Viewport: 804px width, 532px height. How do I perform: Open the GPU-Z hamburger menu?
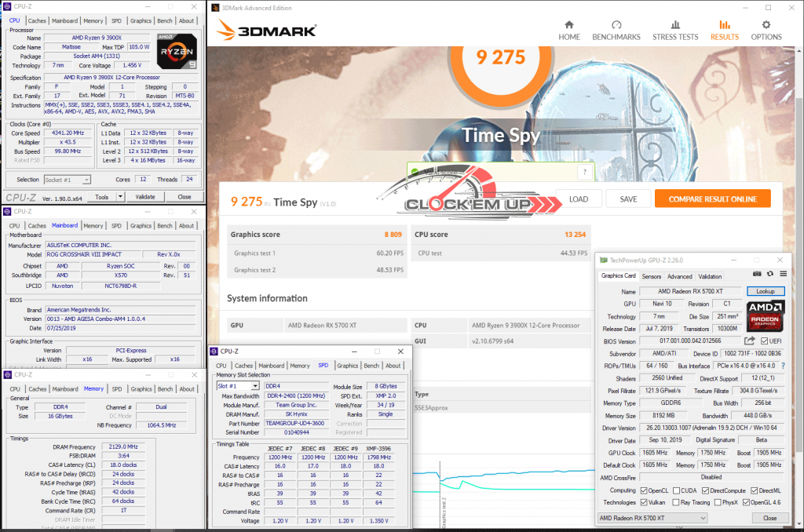782,273
